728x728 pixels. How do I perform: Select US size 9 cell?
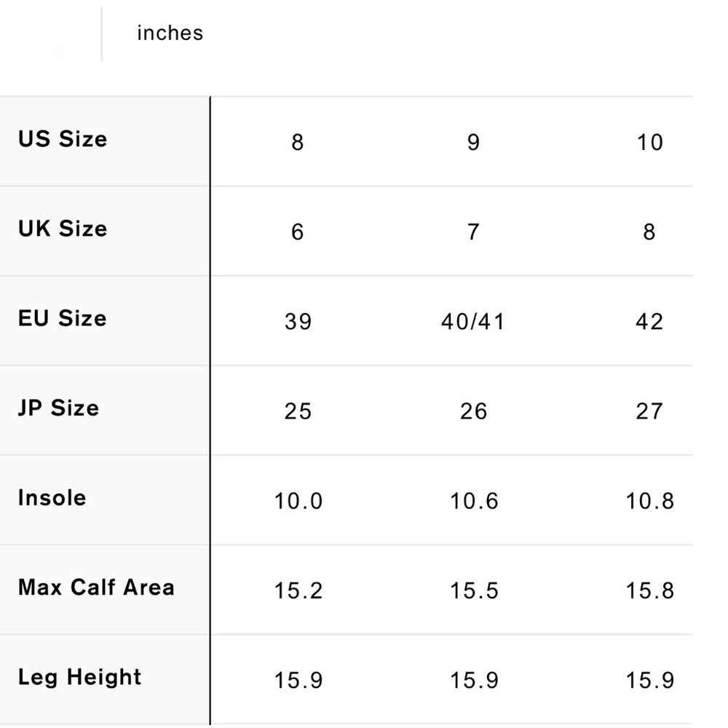(473, 142)
